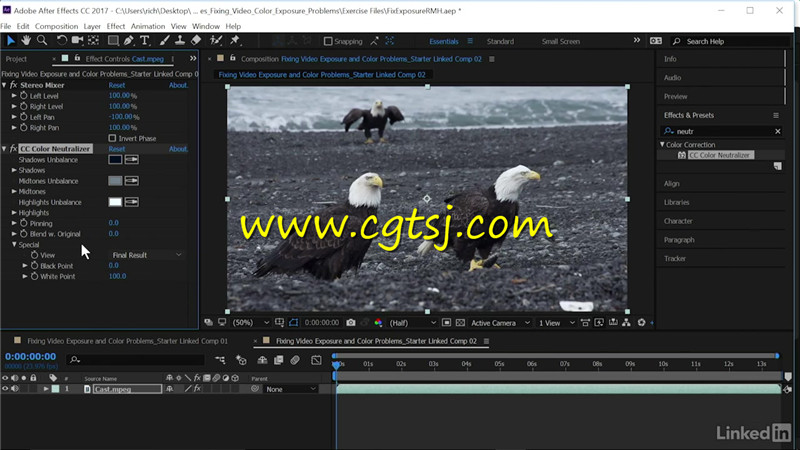
Task: Open the Animation menu
Action: pos(148,26)
